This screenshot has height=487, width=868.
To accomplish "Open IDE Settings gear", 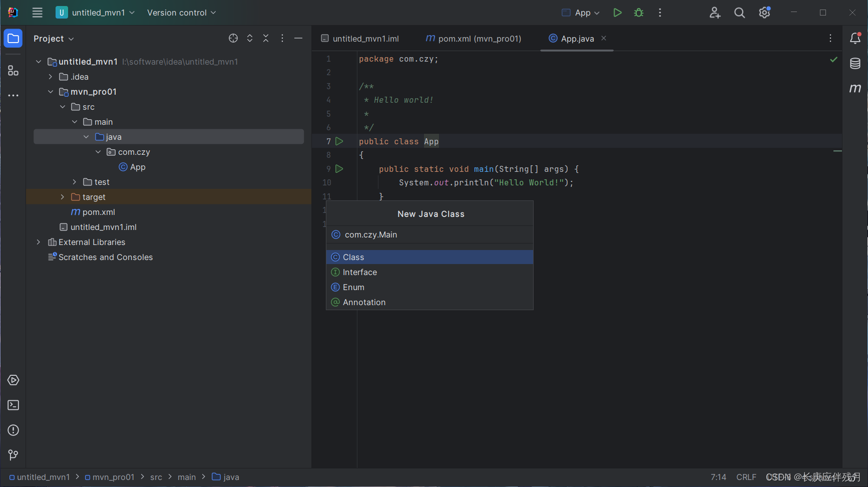I will click(764, 13).
